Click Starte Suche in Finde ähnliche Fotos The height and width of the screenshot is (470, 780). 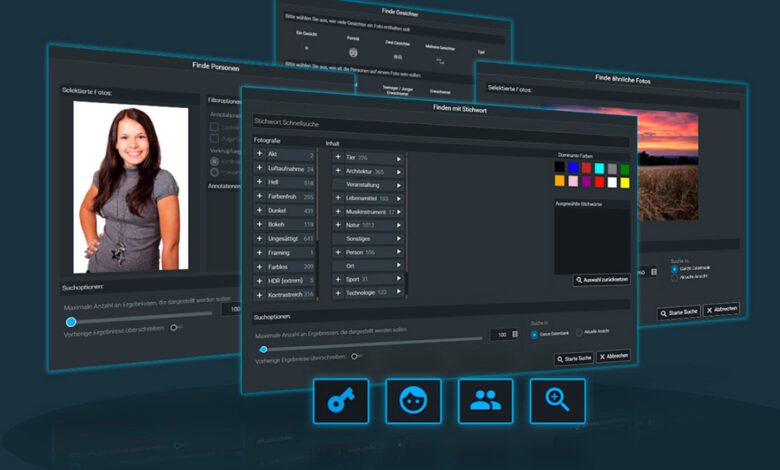(x=679, y=313)
